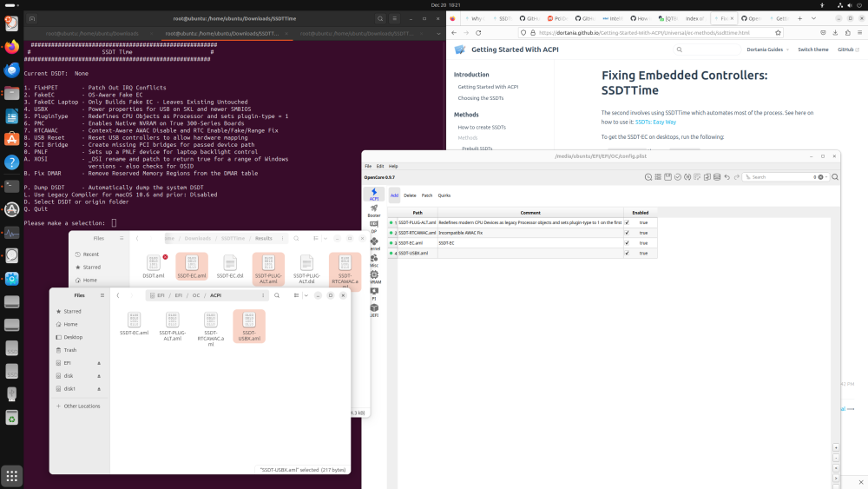868x489 pixels.
Task: Go back in Firefox history
Action: tap(454, 33)
